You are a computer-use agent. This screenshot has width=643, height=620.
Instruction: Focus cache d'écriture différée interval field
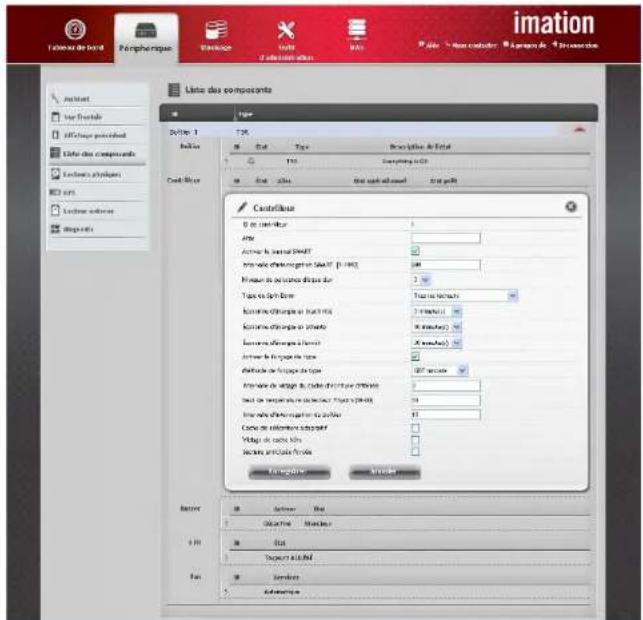click(x=446, y=385)
